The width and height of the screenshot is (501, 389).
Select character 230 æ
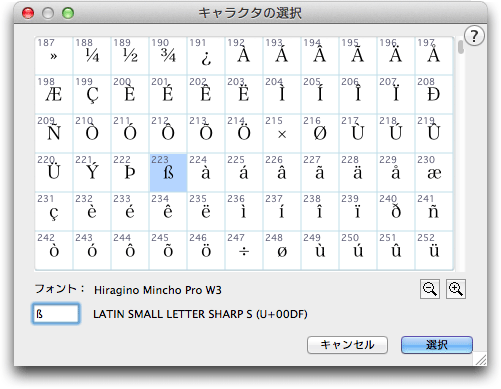[434, 173]
